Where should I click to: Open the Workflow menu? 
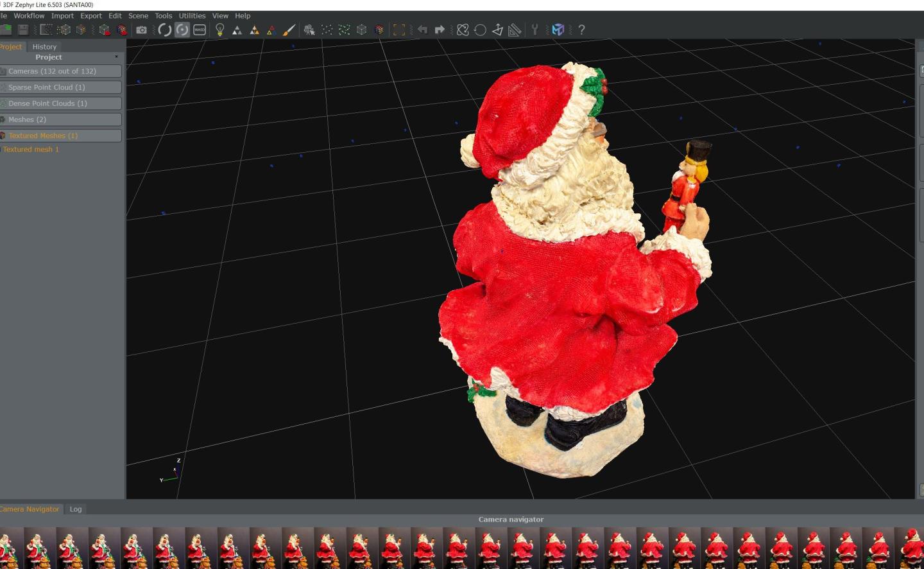tap(29, 15)
